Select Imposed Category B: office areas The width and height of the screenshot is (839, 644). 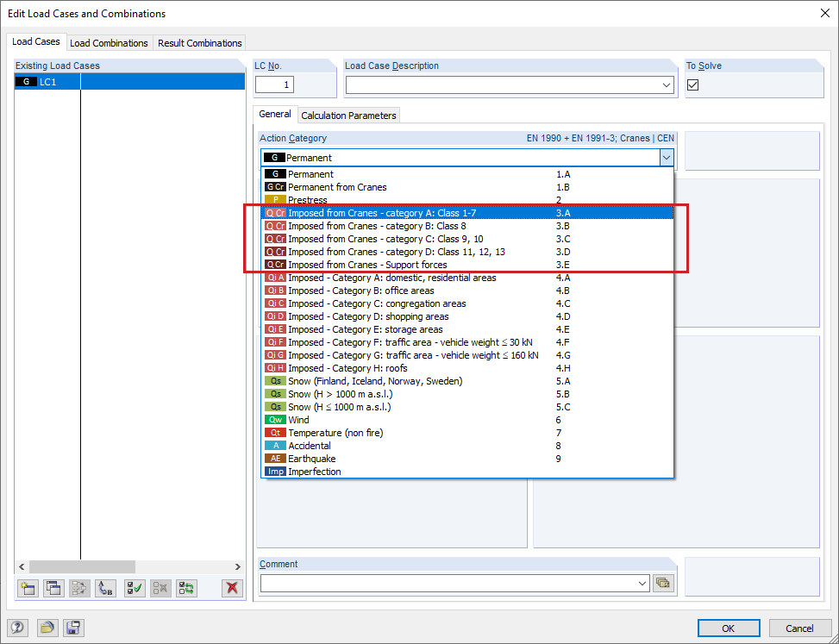(x=467, y=291)
